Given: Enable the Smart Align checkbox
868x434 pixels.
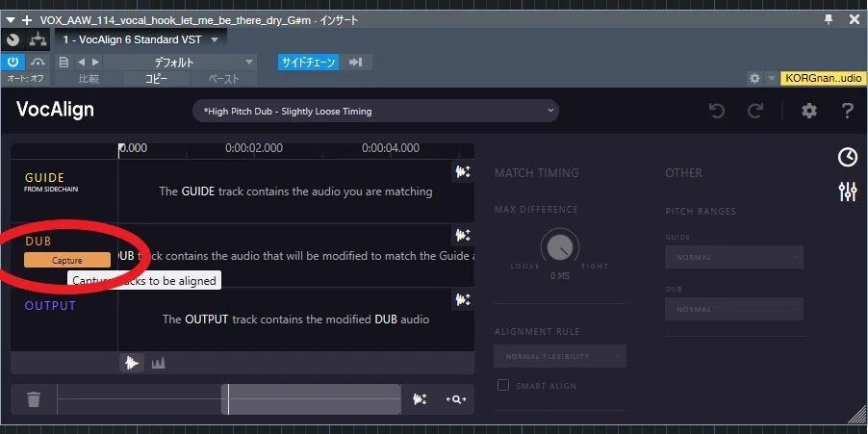Looking at the screenshot, I should pos(503,385).
